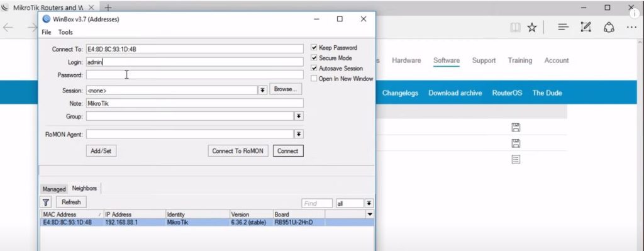Expand the RoMON Agent dropdown arrow
This screenshot has height=251, width=644.
(x=299, y=135)
